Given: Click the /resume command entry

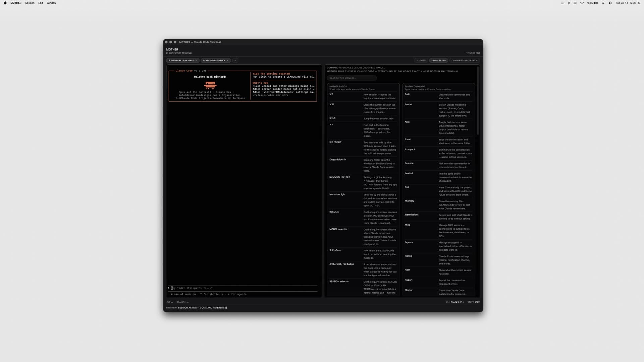Looking at the screenshot, I should pyautogui.click(x=438, y=165).
